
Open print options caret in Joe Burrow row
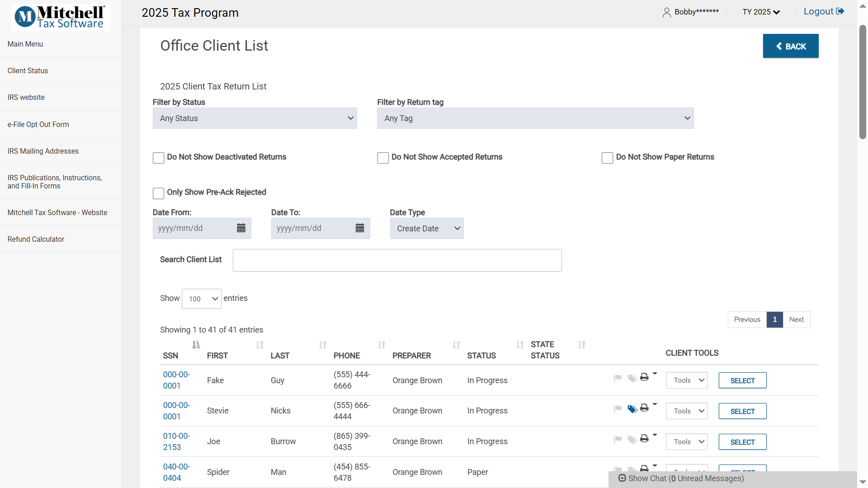655,435
